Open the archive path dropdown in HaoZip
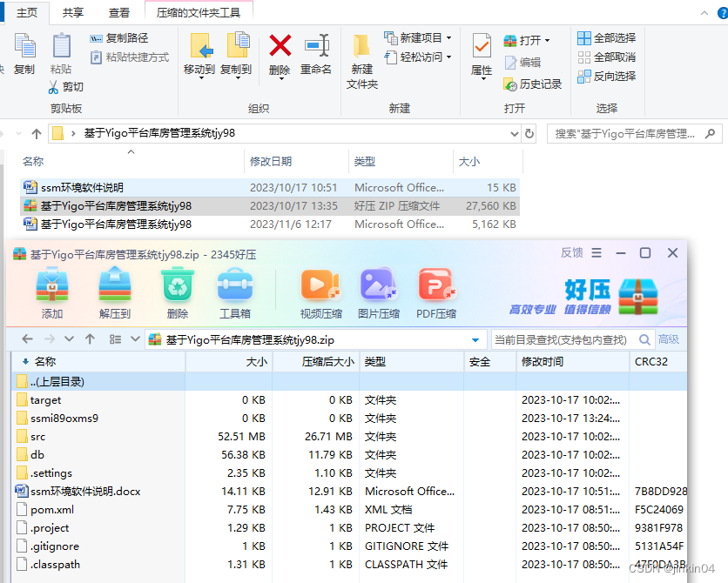Screen dimensions: 728x583 [x=475, y=339]
